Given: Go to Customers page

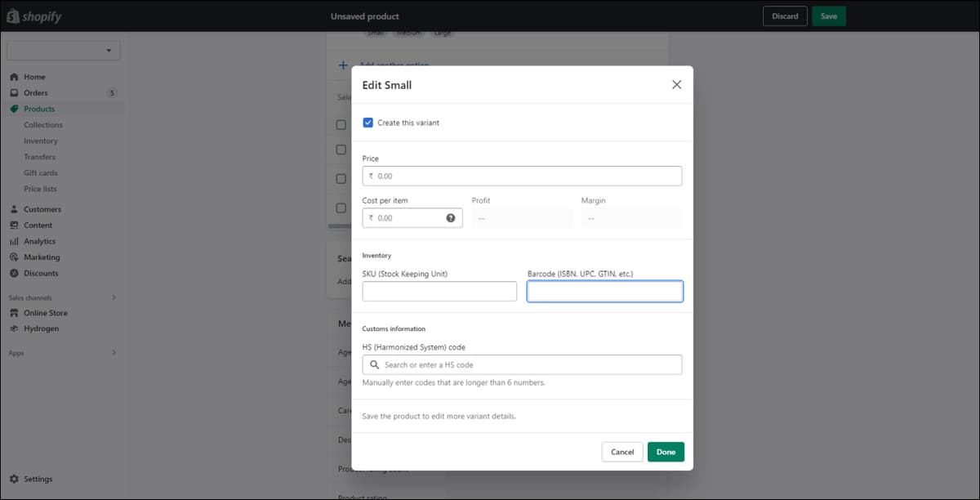Looking at the screenshot, I should tap(42, 209).
